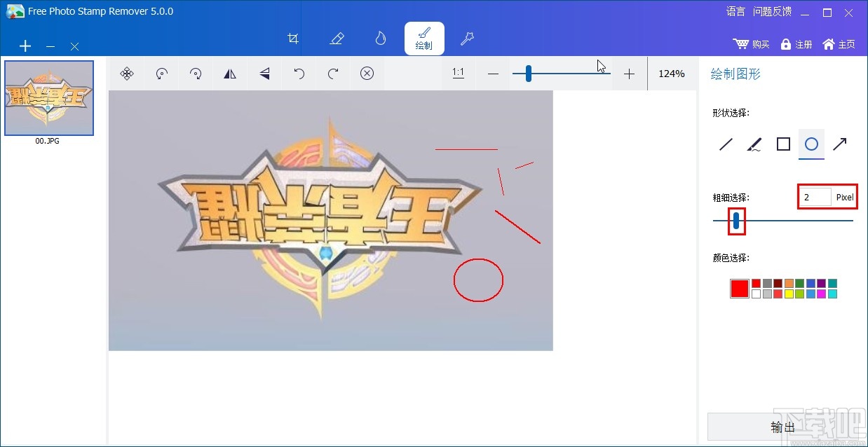The width and height of the screenshot is (868, 447).
Task: Select the arrow shape
Action: (x=840, y=144)
